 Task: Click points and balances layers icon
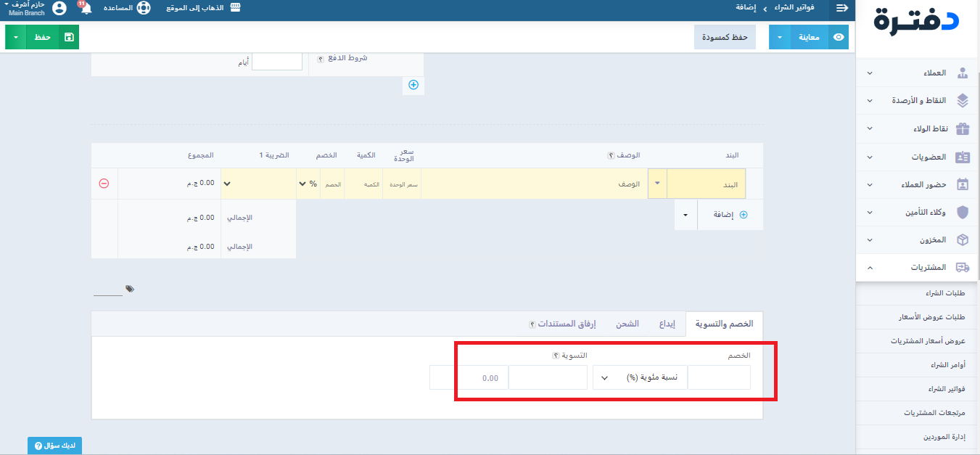click(963, 100)
